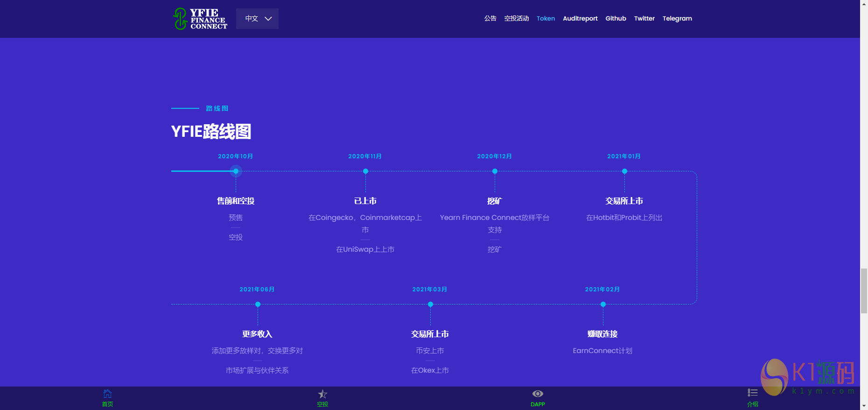The height and width of the screenshot is (410, 868).
Task: Click the 2021年01月 date label
Action: click(x=624, y=156)
